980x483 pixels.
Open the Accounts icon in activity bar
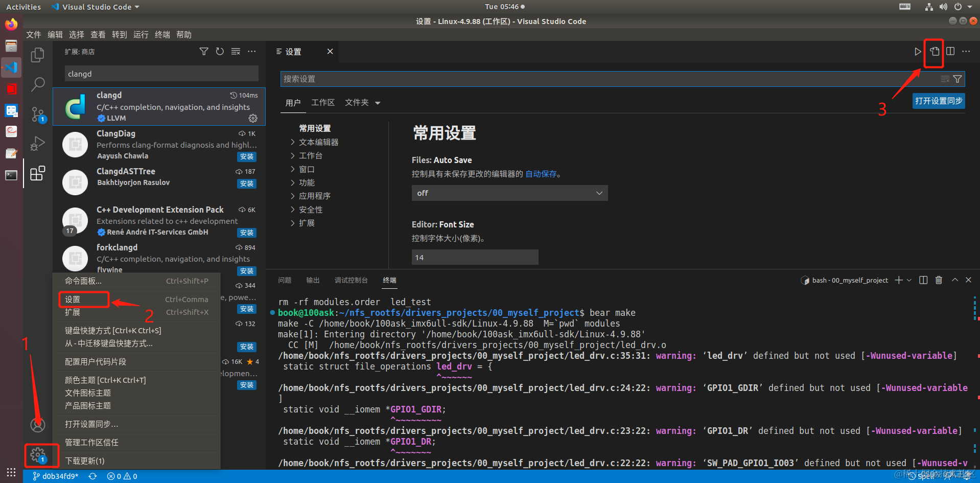38,425
